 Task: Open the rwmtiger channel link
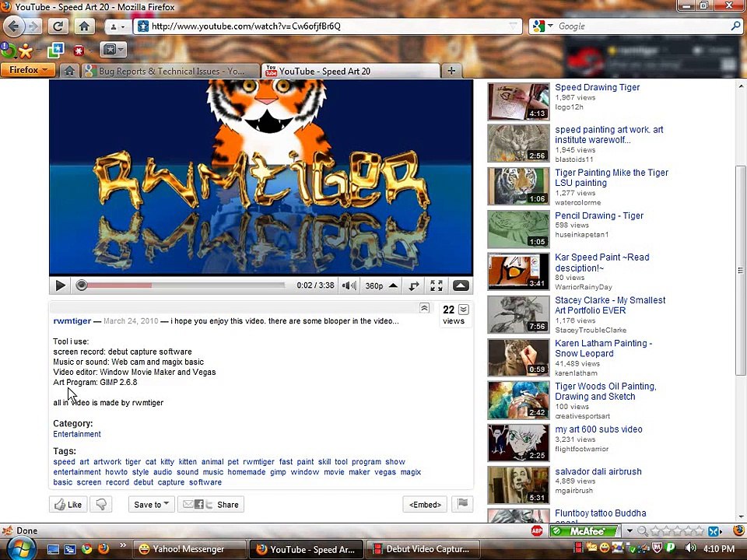point(72,321)
